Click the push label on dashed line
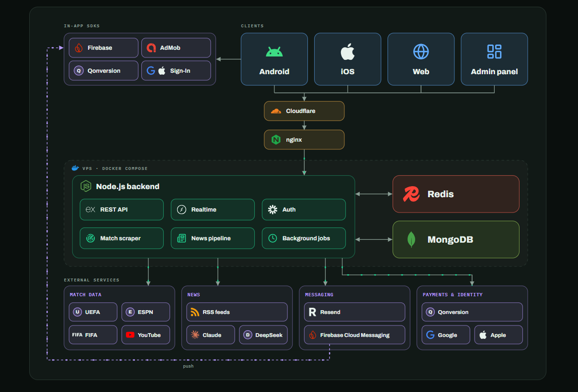The height and width of the screenshot is (392, 578). point(188,366)
